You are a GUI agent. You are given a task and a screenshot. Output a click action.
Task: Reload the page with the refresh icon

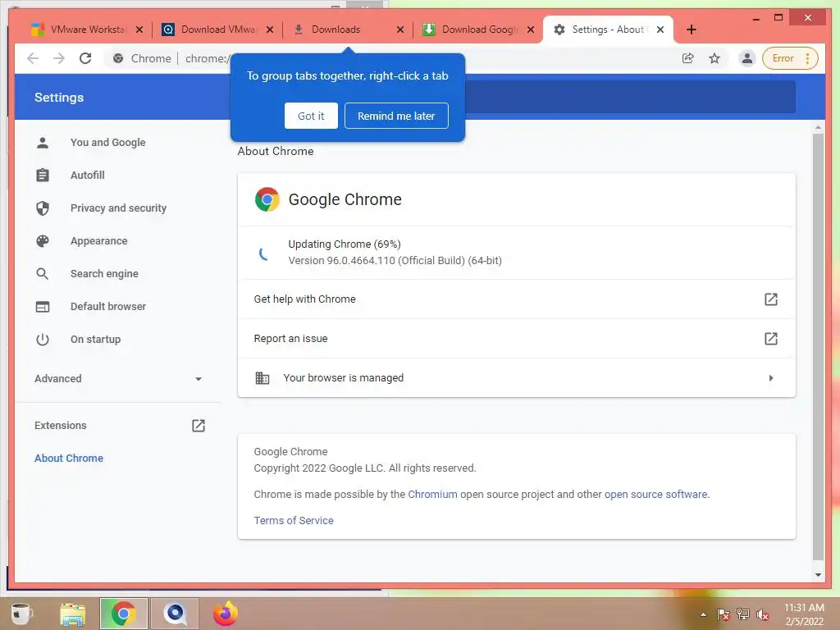coord(85,58)
